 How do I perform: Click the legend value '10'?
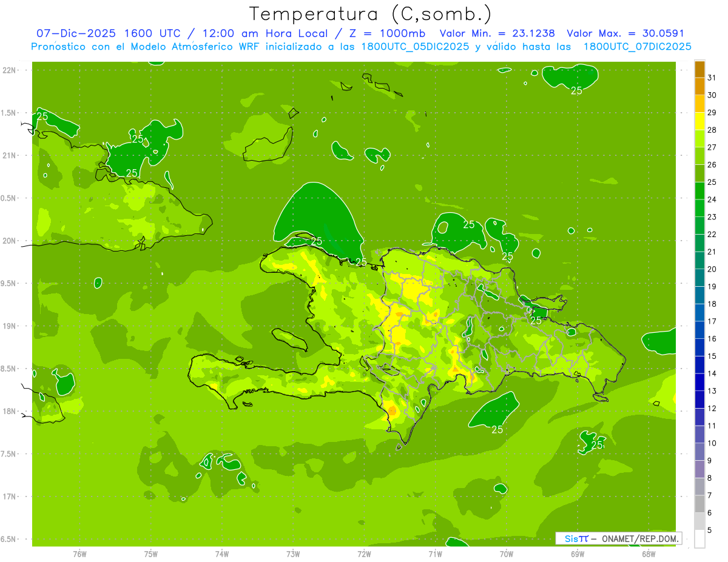(712, 443)
